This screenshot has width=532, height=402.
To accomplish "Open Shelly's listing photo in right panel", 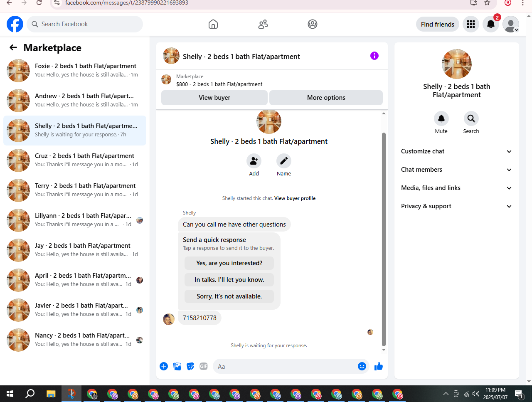I will pyautogui.click(x=457, y=64).
